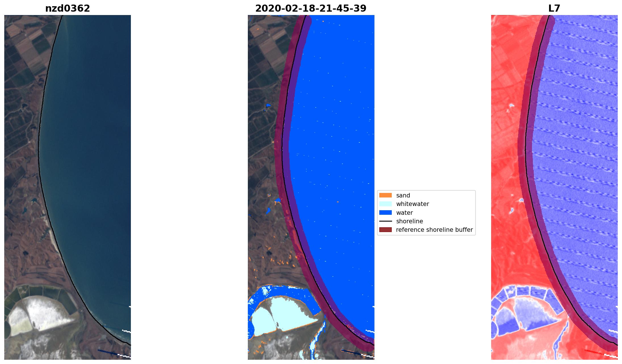Click the 'nzd0362' panel title

(68, 9)
